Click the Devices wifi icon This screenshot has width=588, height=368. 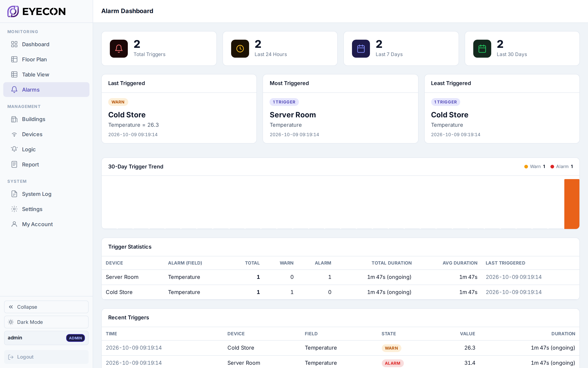tap(14, 134)
